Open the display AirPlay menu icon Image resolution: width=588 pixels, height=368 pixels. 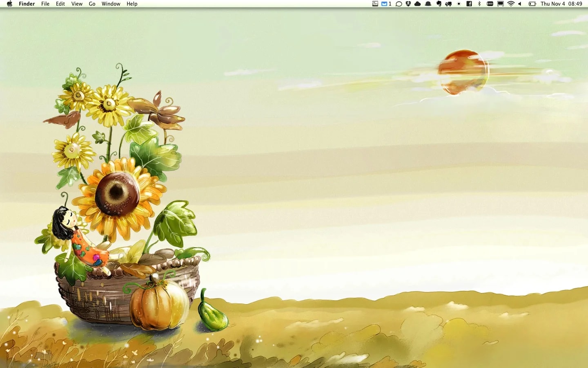pos(500,4)
